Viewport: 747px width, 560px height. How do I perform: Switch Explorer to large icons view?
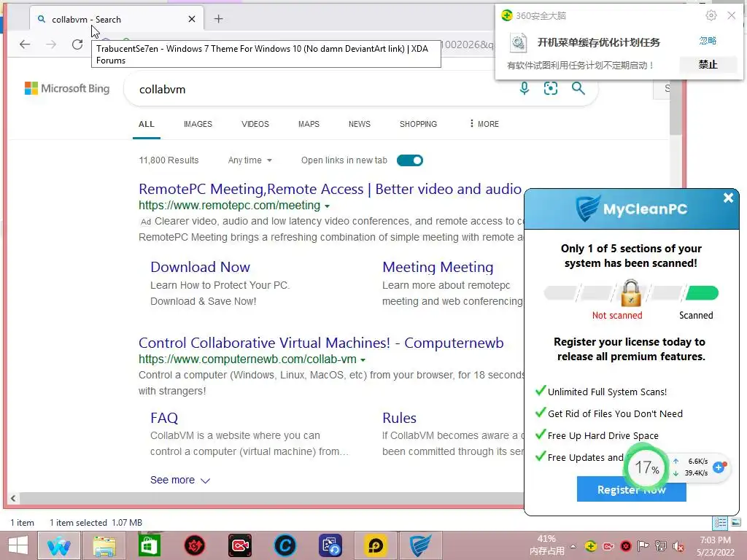click(736, 523)
